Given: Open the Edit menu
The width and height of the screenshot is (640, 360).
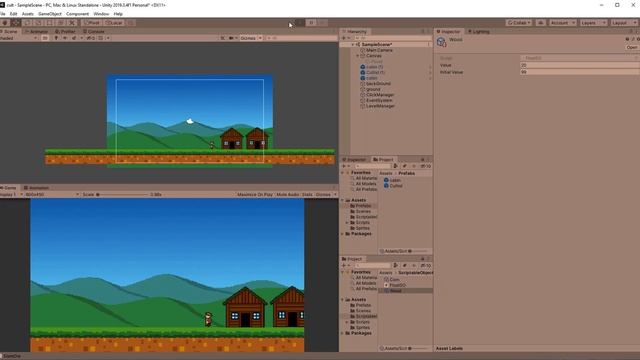Looking at the screenshot, I should (x=13, y=14).
